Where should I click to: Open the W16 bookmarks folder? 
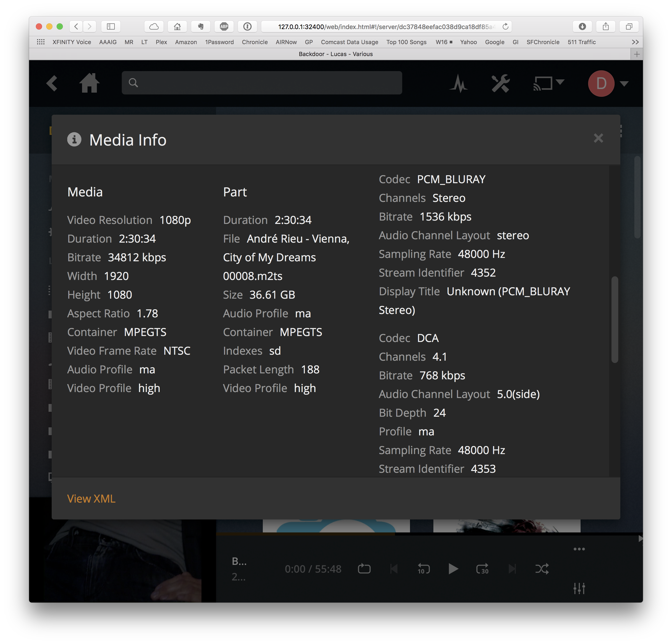point(444,42)
